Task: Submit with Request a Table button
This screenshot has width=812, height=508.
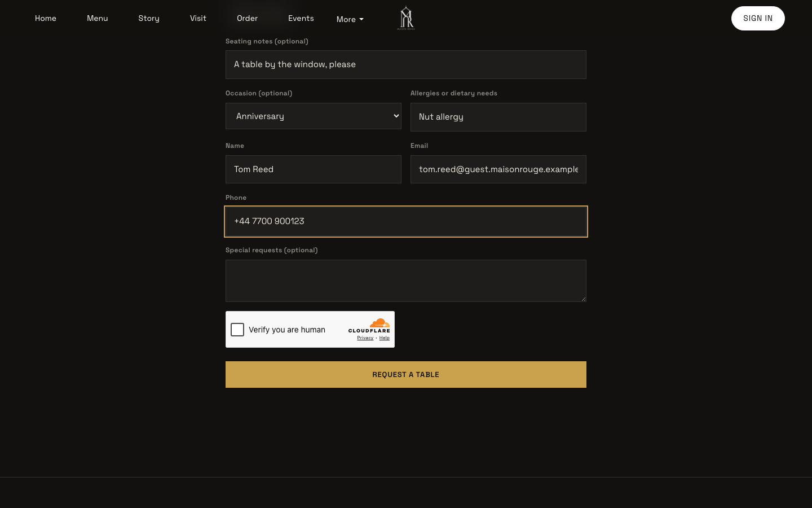Action: point(406,375)
